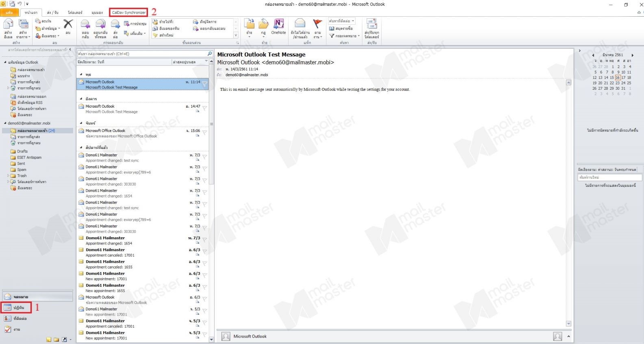644x344 pixels.
Task: Click the ตอบกลับทั้งหมด (Reply All) icon
Action: (100, 24)
